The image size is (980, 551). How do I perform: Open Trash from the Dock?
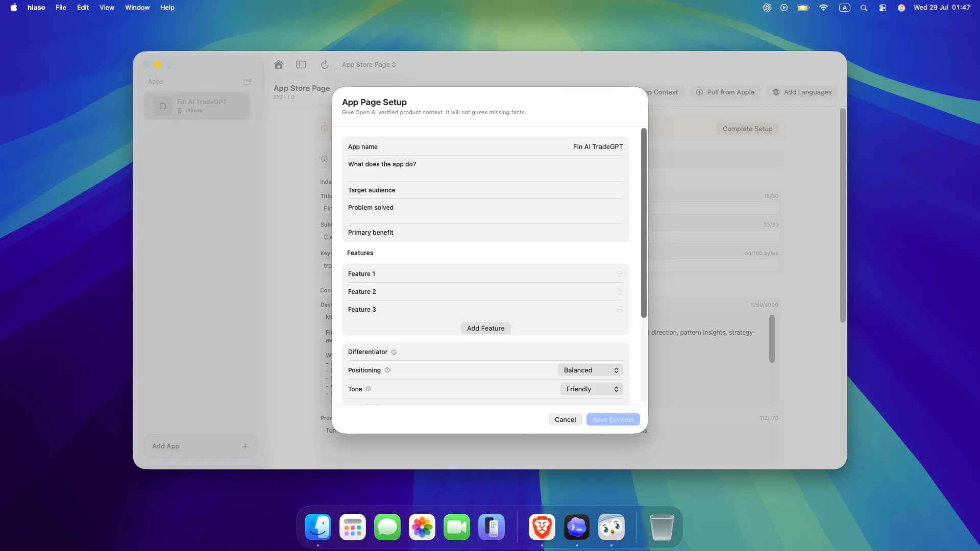[x=662, y=527]
